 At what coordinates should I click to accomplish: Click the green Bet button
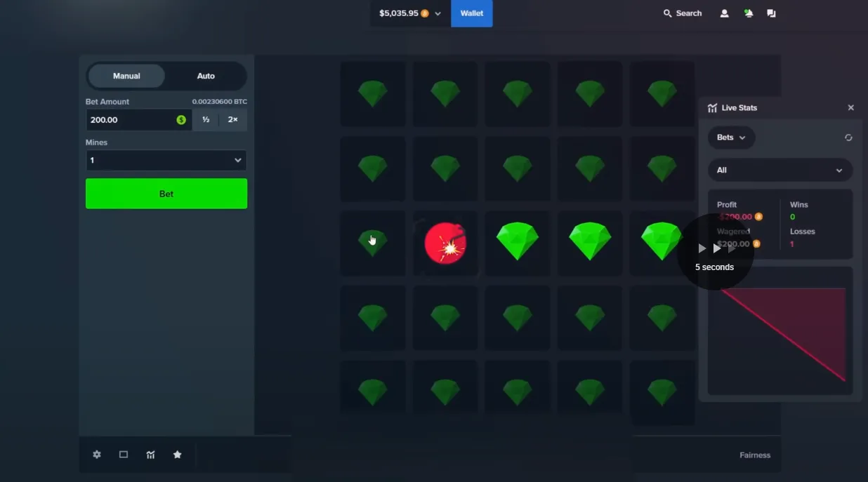click(166, 194)
